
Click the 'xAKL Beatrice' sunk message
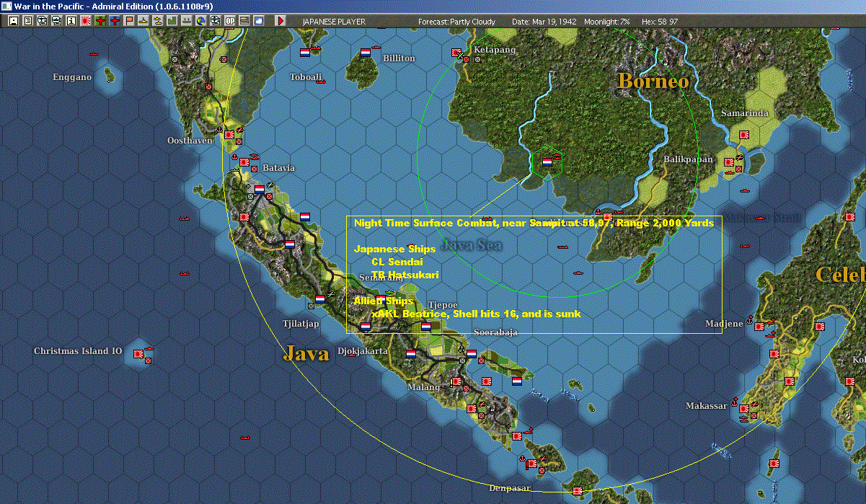pyautogui.click(x=476, y=314)
